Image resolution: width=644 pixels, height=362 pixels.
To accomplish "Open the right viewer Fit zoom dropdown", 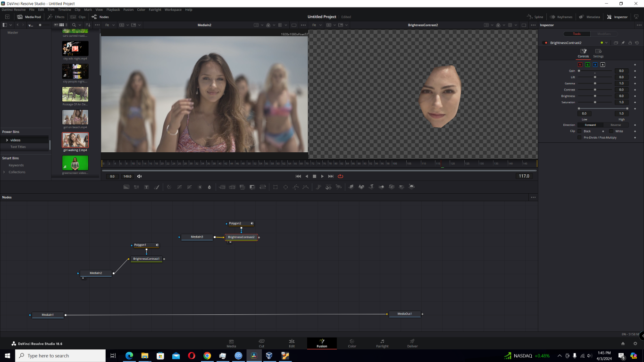I will tap(316, 25).
